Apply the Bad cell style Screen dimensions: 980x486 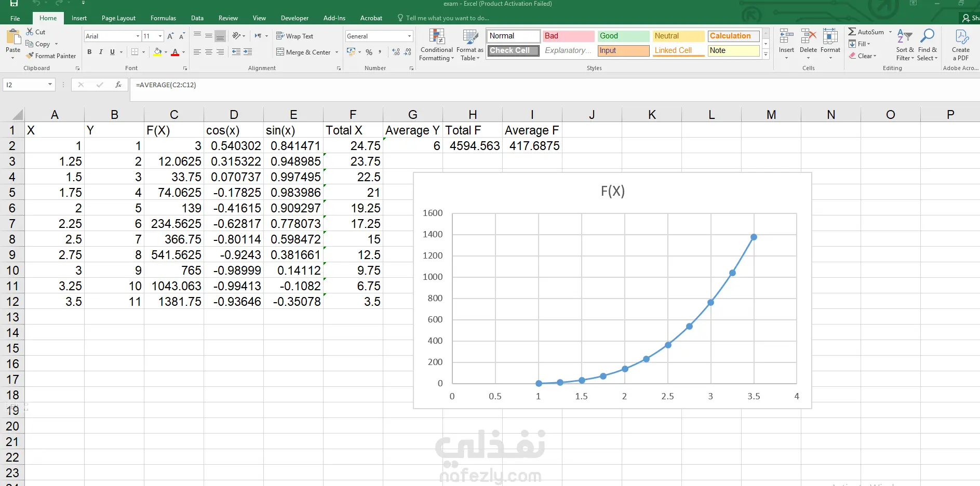click(568, 36)
